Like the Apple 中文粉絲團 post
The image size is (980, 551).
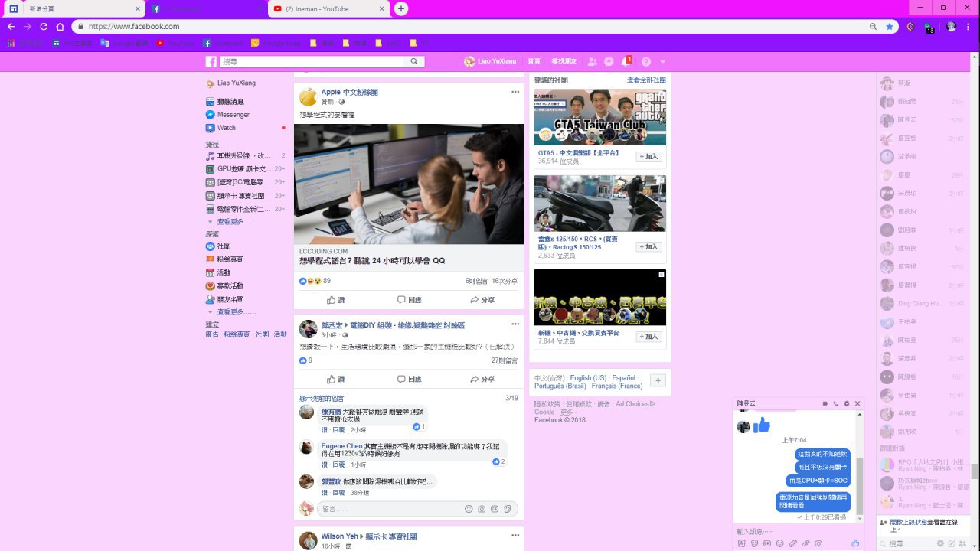click(335, 300)
